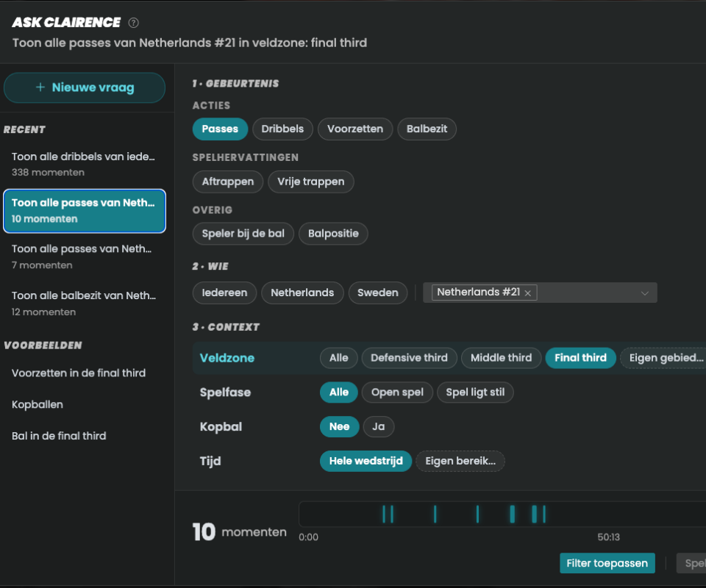Select the Veldzone context row label
This screenshot has height=588, width=706.
click(x=227, y=358)
